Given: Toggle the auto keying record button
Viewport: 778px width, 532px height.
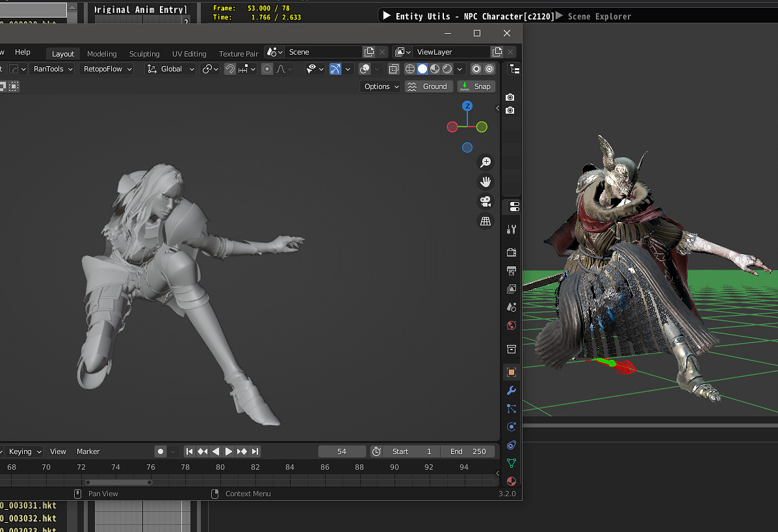Looking at the screenshot, I should pos(161,451).
